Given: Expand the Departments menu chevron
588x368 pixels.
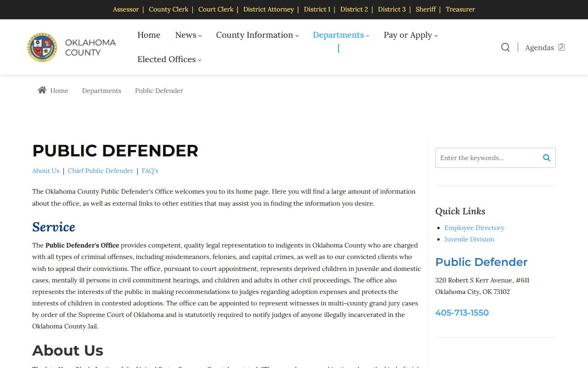Looking at the screenshot, I should pos(367,36).
